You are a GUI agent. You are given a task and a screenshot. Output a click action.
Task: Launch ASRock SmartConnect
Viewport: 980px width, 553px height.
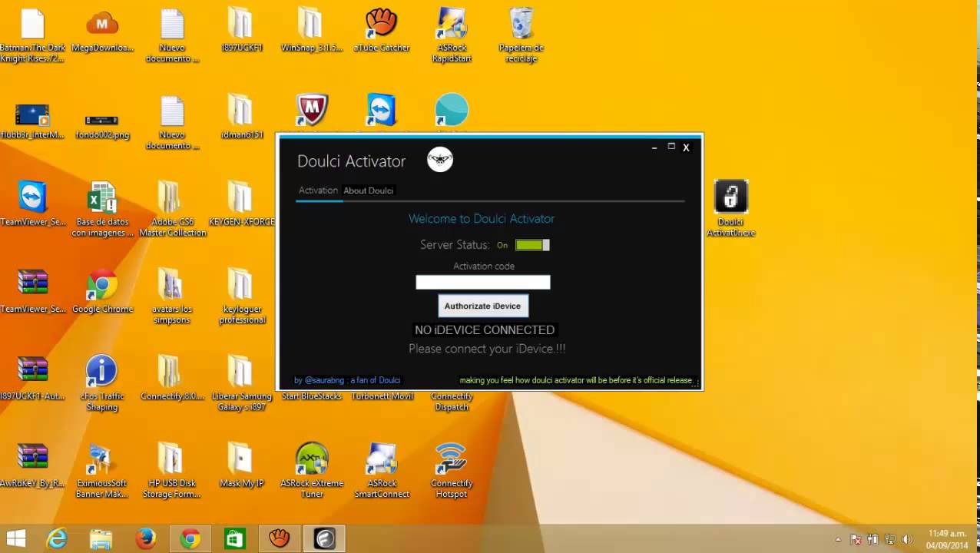click(x=382, y=471)
